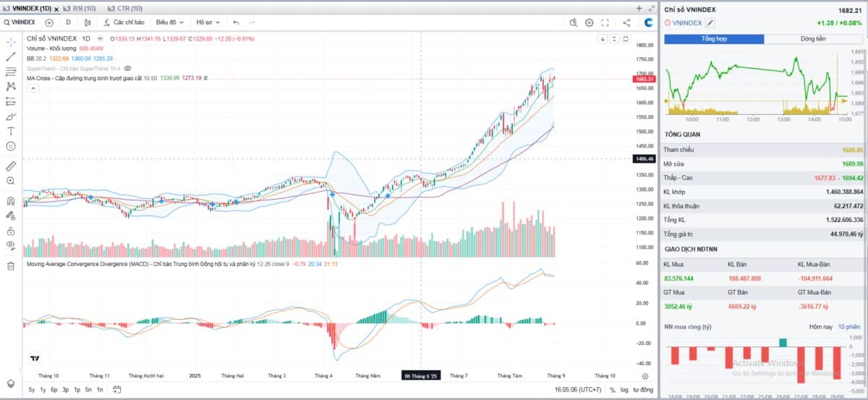Screen dimensions: 868x400
Task: Open the emoji icons tool
Action: click(11, 145)
